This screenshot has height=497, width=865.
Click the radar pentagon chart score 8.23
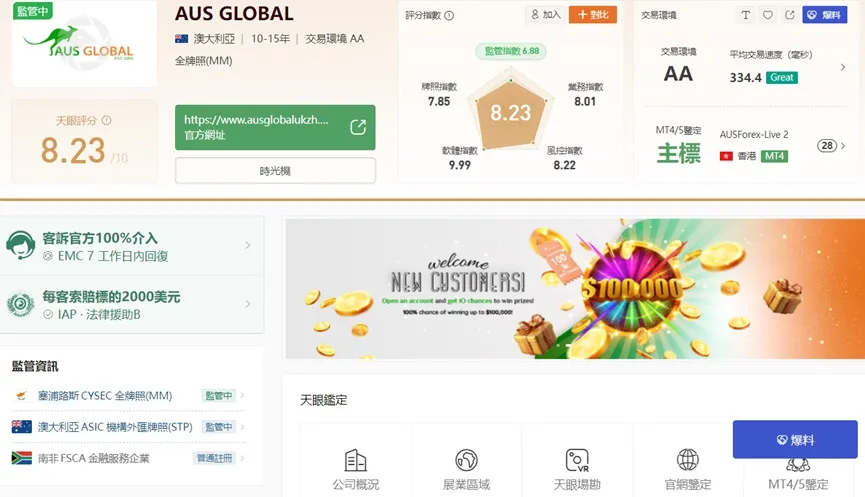pyautogui.click(x=511, y=113)
